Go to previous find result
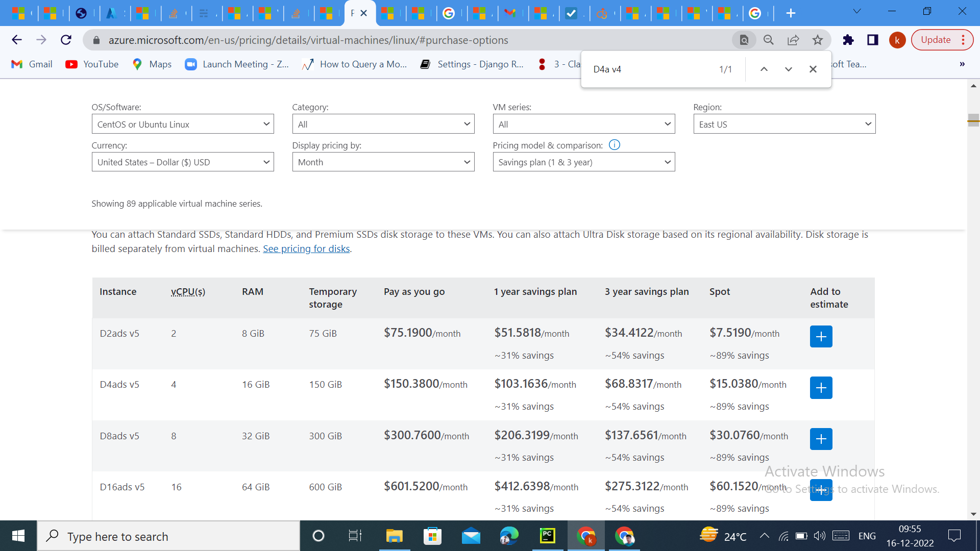Image resolution: width=980 pixels, height=551 pixels. (764, 69)
